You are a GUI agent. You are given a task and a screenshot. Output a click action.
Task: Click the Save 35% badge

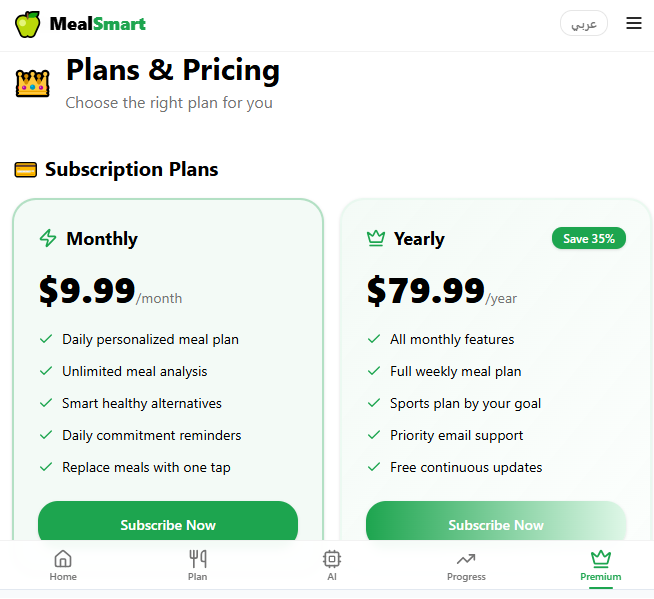coord(589,238)
